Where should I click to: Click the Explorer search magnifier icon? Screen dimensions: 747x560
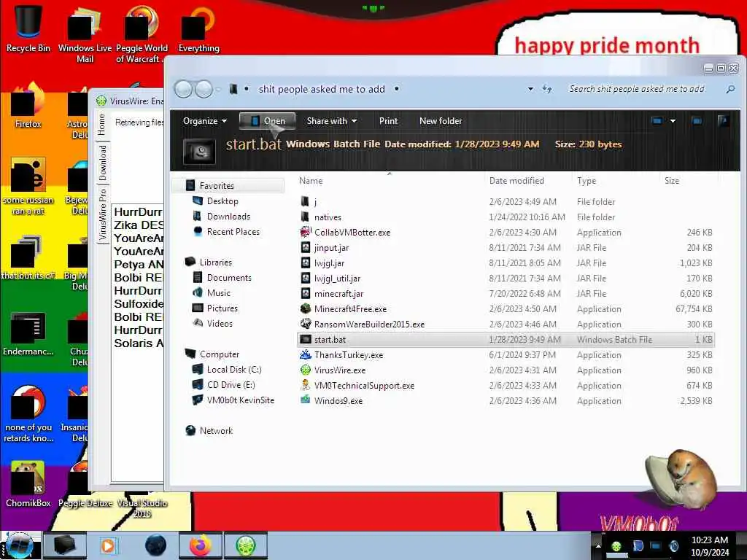pyautogui.click(x=729, y=89)
